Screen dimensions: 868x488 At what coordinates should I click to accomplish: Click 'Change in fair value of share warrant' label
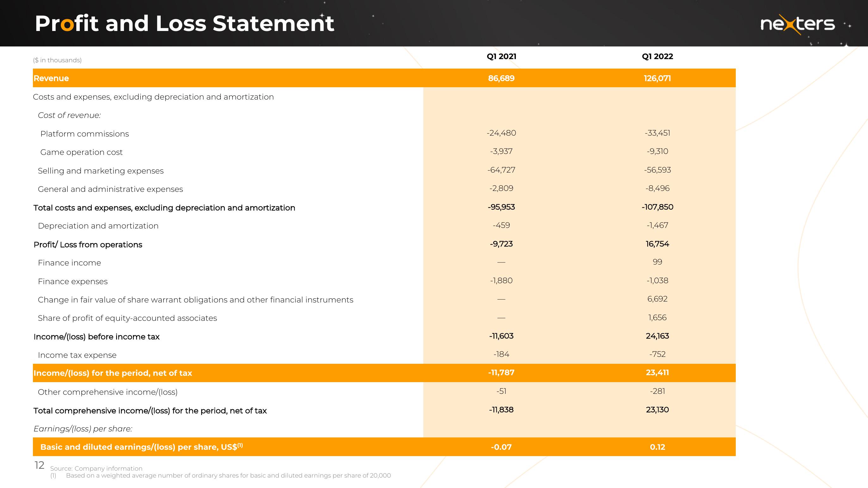click(x=195, y=300)
